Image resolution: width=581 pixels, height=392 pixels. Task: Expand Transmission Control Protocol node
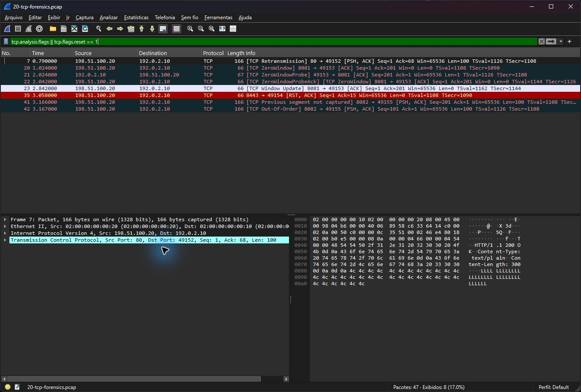(5, 240)
